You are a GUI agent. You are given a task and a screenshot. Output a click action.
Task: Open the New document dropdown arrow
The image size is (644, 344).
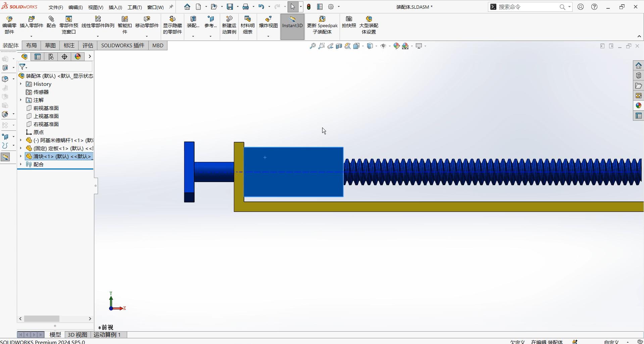click(x=206, y=7)
